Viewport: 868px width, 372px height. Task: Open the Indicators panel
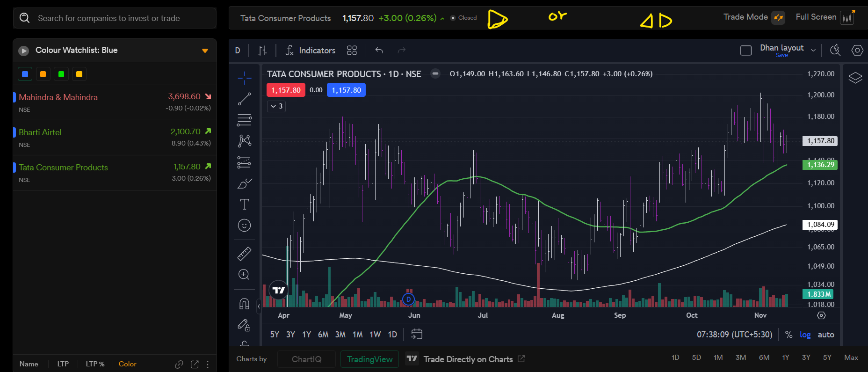click(311, 51)
